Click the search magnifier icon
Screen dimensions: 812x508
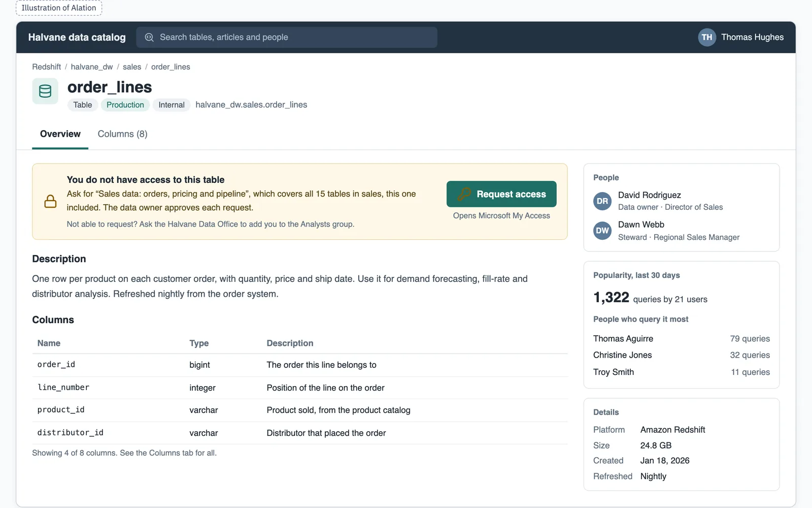coord(149,37)
